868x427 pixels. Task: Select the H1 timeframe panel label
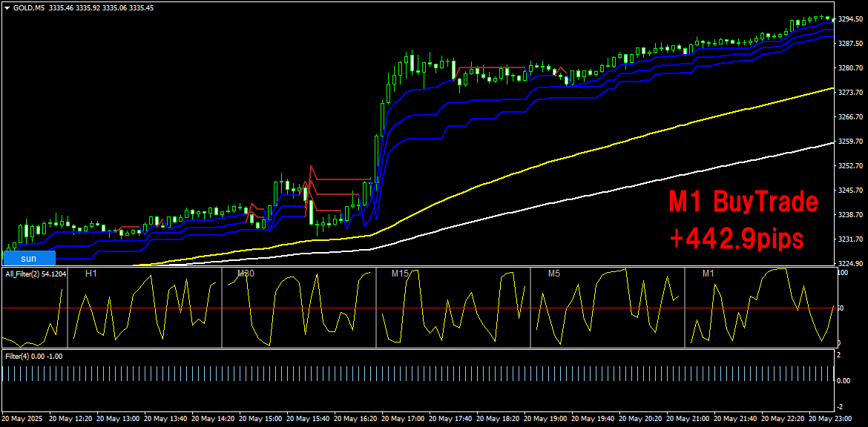coord(91,274)
